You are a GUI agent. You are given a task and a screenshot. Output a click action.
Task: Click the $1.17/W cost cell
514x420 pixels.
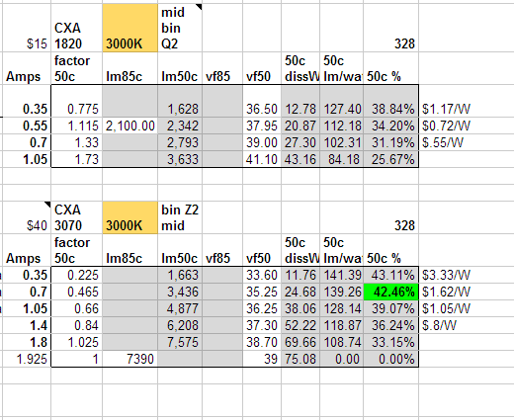tap(446, 109)
